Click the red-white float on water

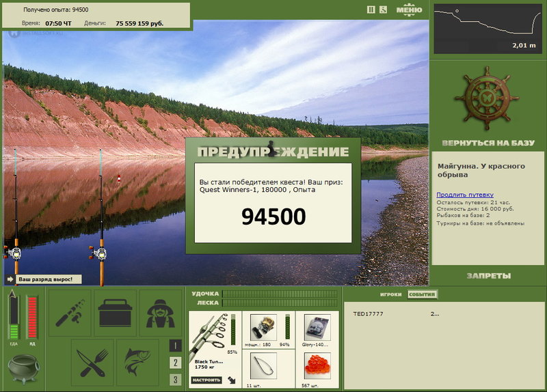pos(118,179)
